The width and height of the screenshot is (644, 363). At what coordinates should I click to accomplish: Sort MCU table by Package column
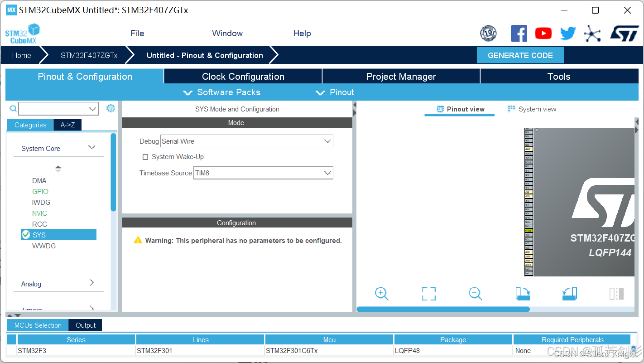pyautogui.click(x=453, y=339)
